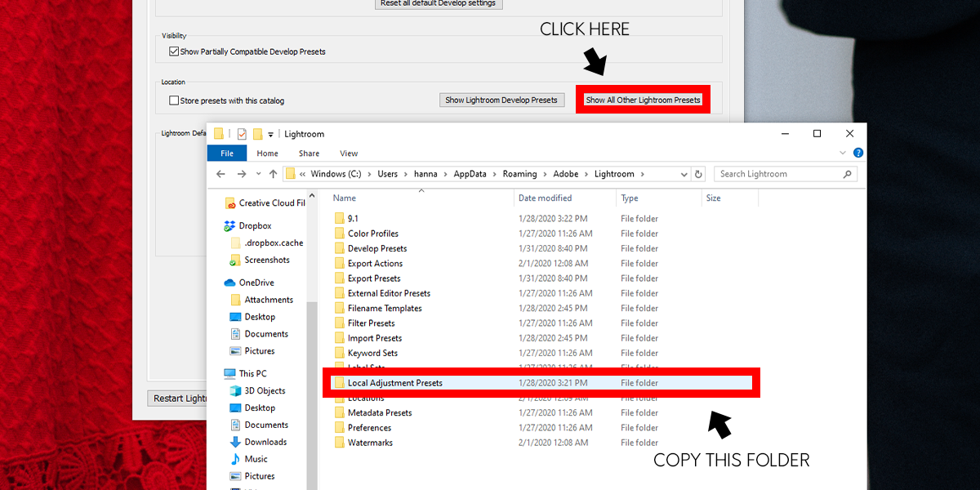Open the blue Help question icon

pyautogui.click(x=858, y=153)
